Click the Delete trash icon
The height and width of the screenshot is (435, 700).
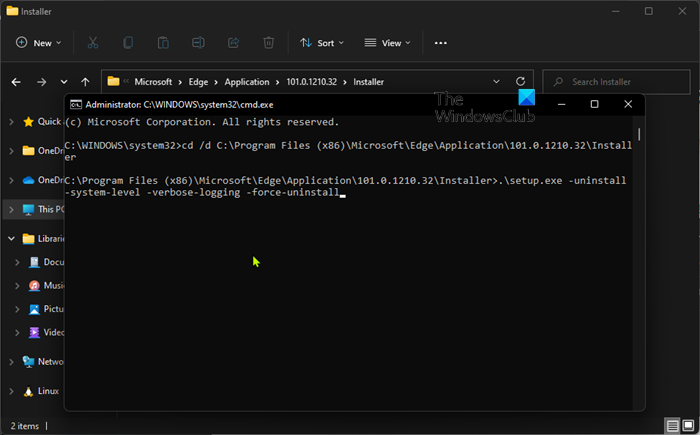click(268, 43)
